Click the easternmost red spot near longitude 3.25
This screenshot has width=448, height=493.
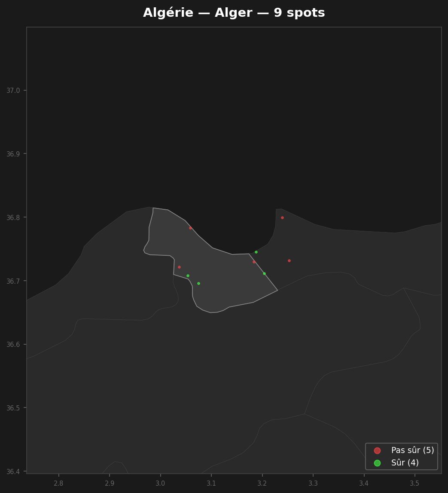(x=290, y=260)
